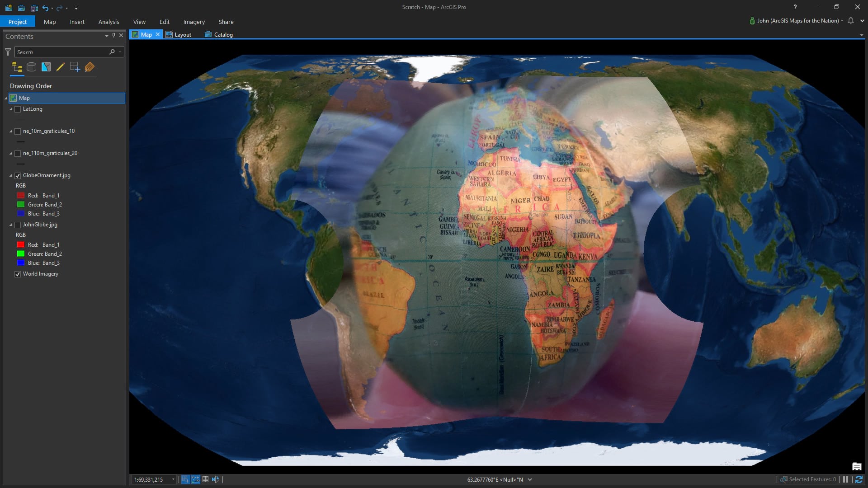The width and height of the screenshot is (868, 488).
Task: Open the Project backstage tab
Action: pyautogui.click(x=18, y=22)
